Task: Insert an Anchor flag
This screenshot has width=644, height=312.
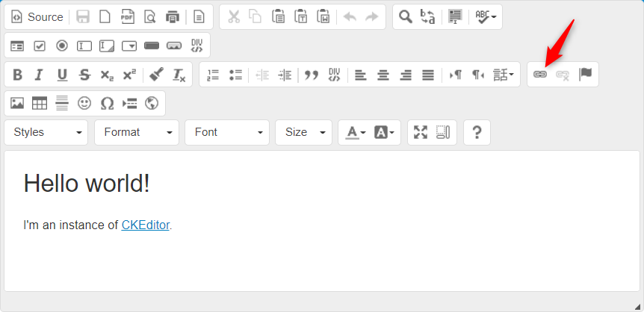Action: pos(585,75)
